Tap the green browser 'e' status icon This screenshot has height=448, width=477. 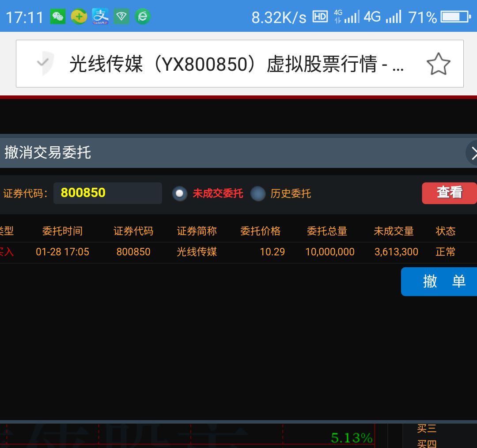pos(143,17)
